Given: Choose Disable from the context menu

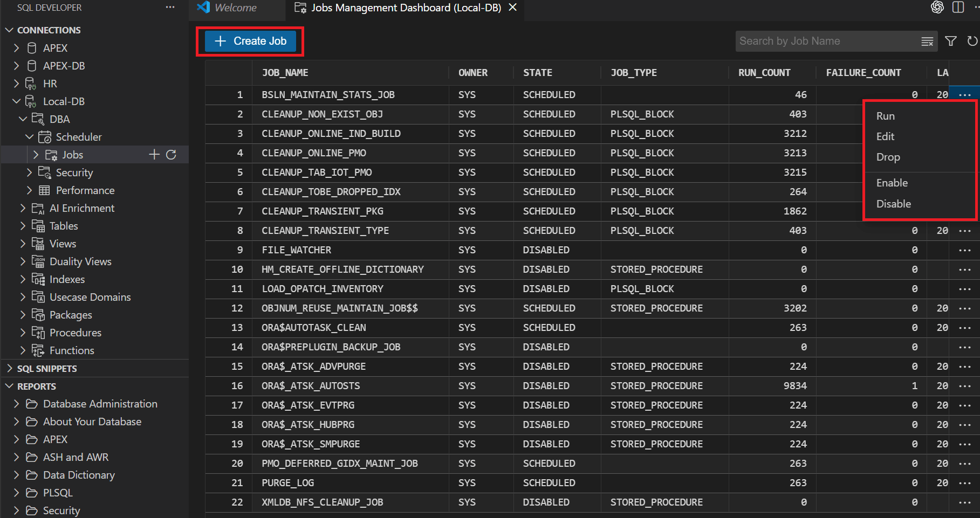Looking at the screenshot, I should (893, 204).
